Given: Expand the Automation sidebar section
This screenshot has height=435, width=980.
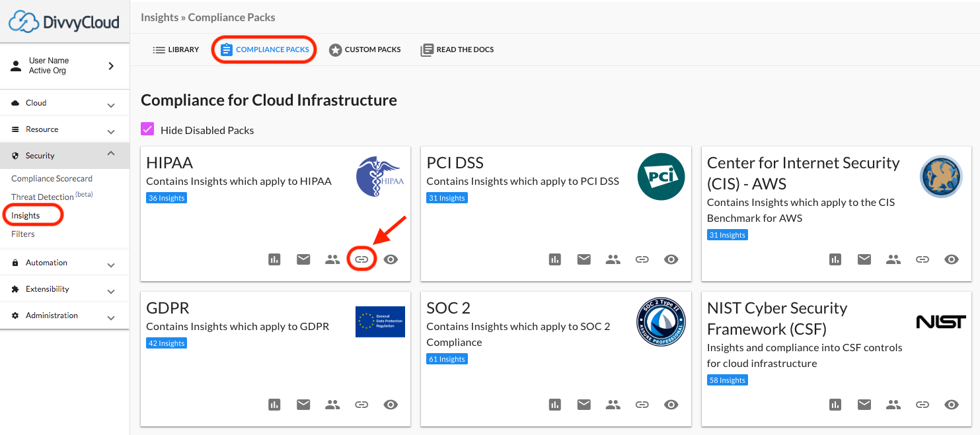Looking at the screenshot, I should [x=65, y=263].
